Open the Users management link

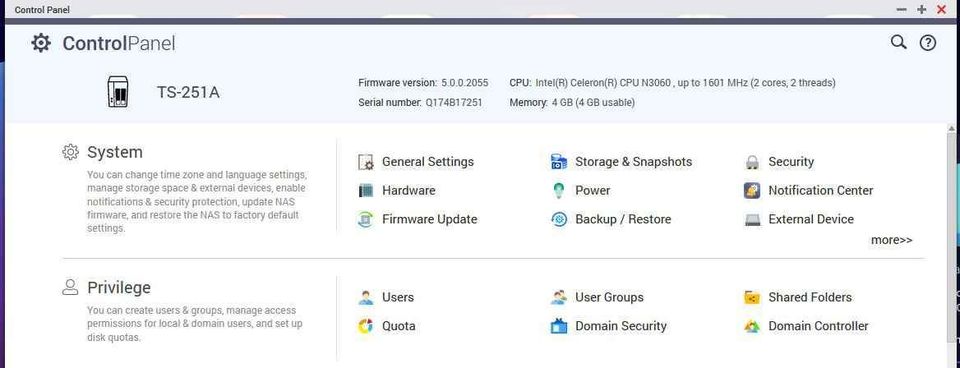[398, 298]
